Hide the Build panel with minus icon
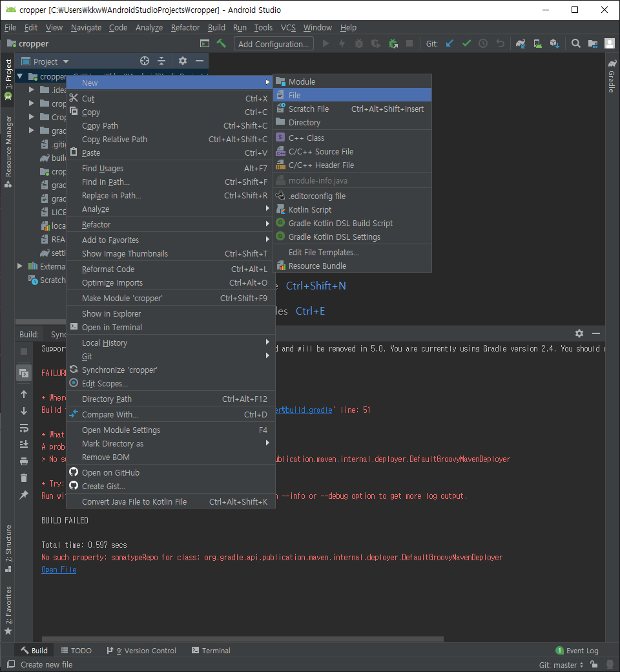 (x=596, y=333)
